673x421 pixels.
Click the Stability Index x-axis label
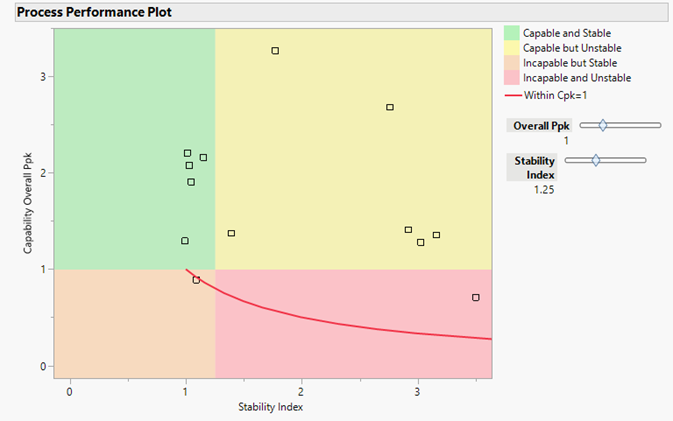(x=270, y=407)
